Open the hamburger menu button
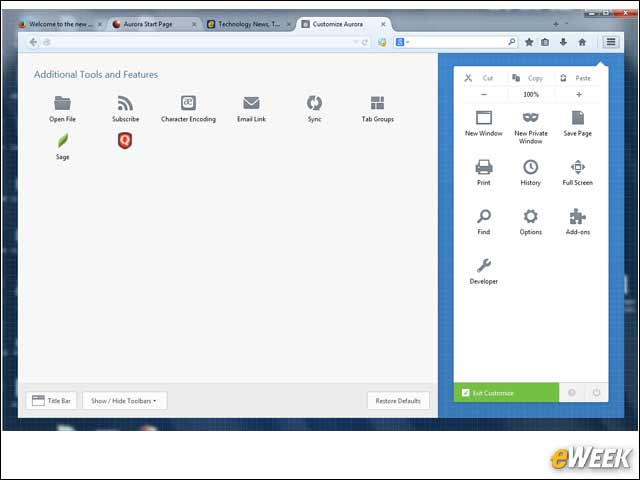Viewport: 640px width, 480px height. click(611, 42)
